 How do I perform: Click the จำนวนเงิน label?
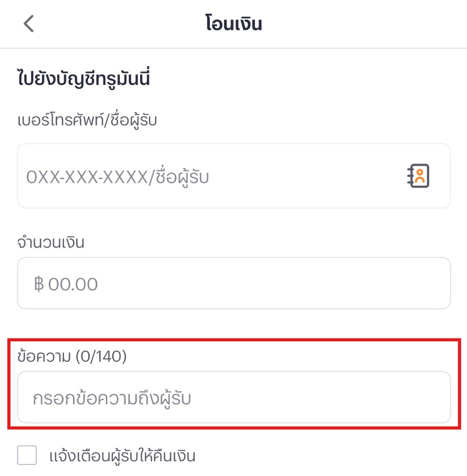[x=51, y=242]
